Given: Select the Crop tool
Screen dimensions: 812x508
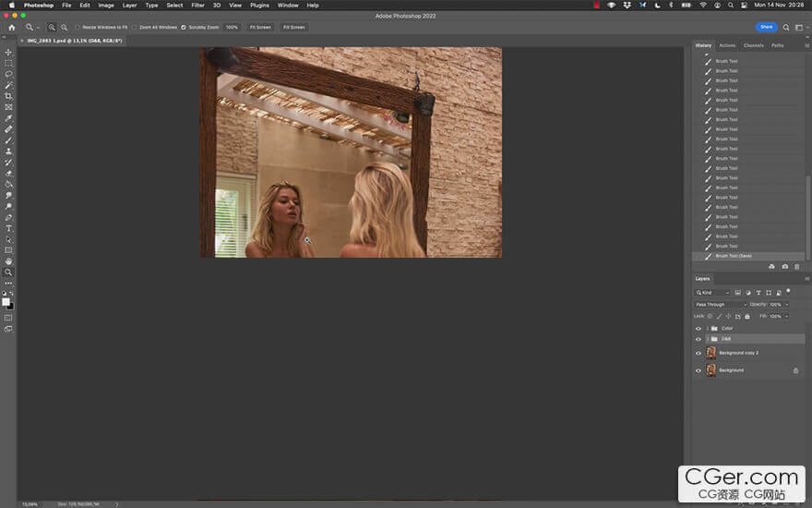Looking at the screenshot, I should point(8,96).
